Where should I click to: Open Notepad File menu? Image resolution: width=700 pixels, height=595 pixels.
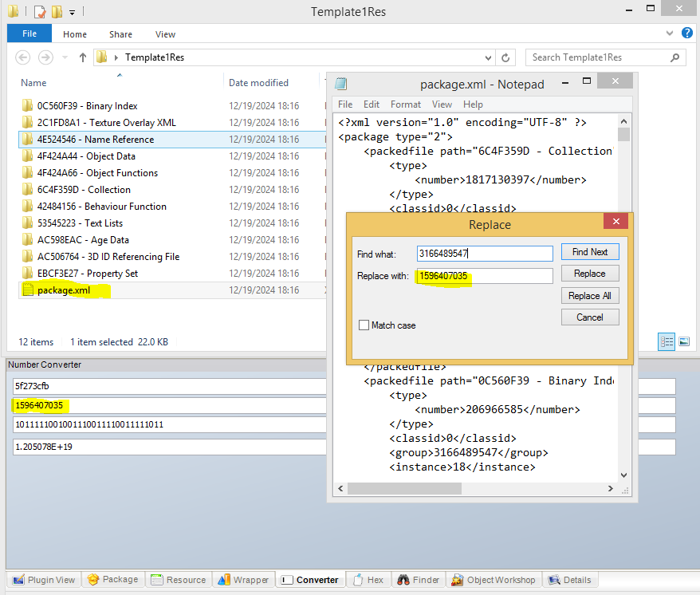[345, 104]
